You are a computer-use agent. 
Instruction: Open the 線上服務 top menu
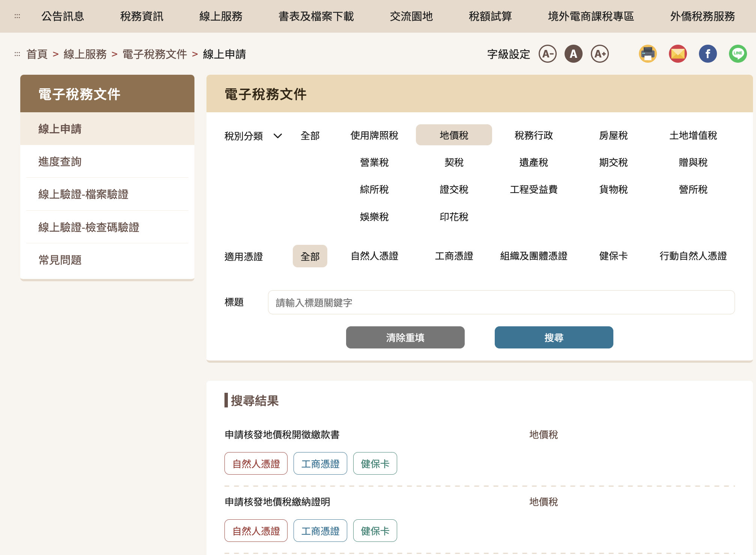point(221,16)
